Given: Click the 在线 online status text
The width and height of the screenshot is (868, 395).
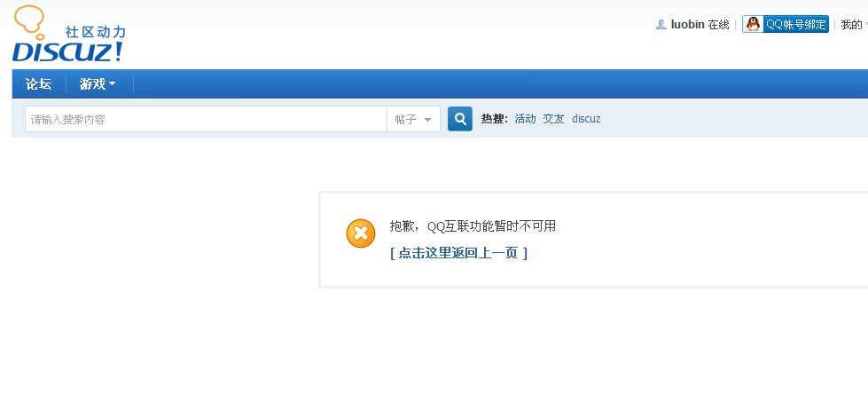Looking at the screenshot, I should 718,24.
